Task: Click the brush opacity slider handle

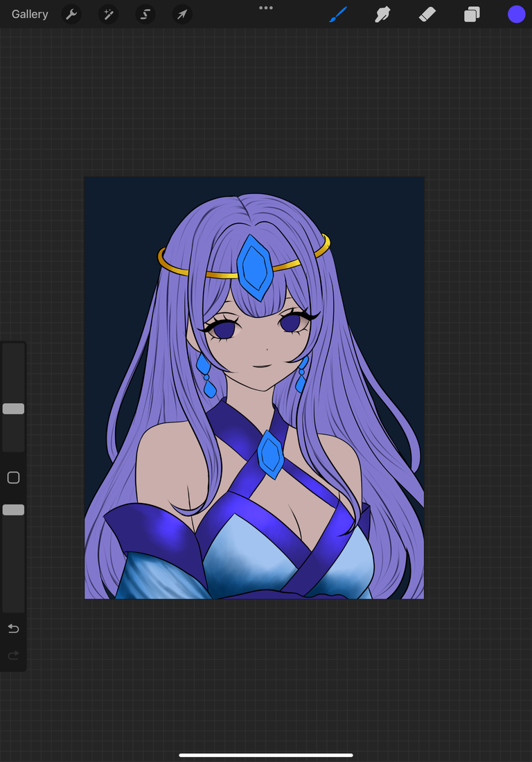Action: 14,510
